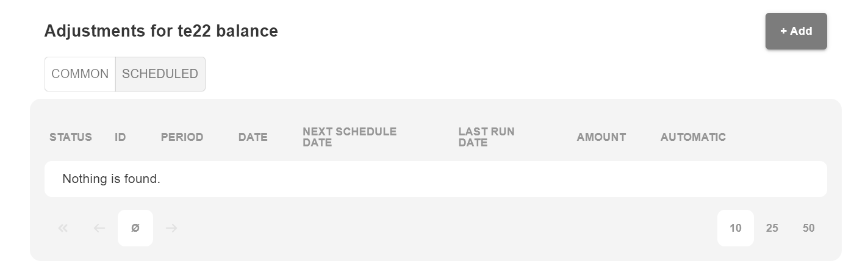
Task: Sort by Next Schedule Date column
Action: click(350, 137)
